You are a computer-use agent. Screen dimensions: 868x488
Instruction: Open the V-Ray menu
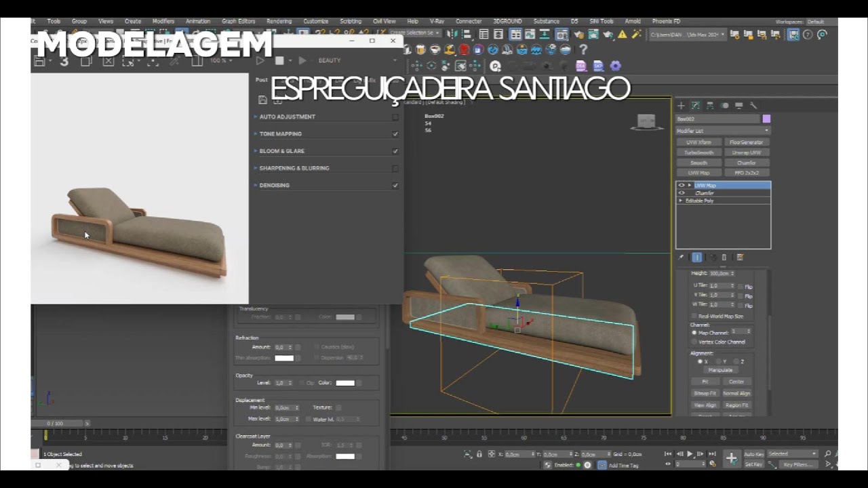coord(437,22)
